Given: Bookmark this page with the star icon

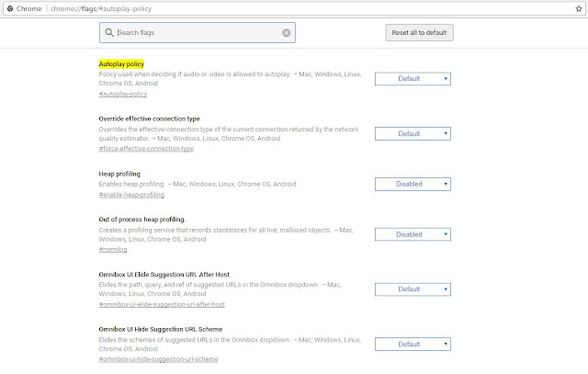Looking at the screenshot, I should 579,8.
